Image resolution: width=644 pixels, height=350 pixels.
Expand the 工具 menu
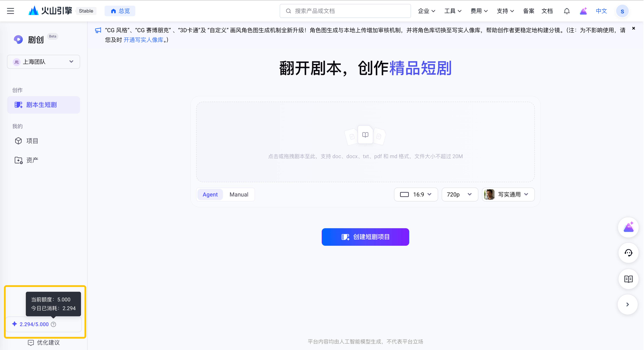[x=453, y=11]
